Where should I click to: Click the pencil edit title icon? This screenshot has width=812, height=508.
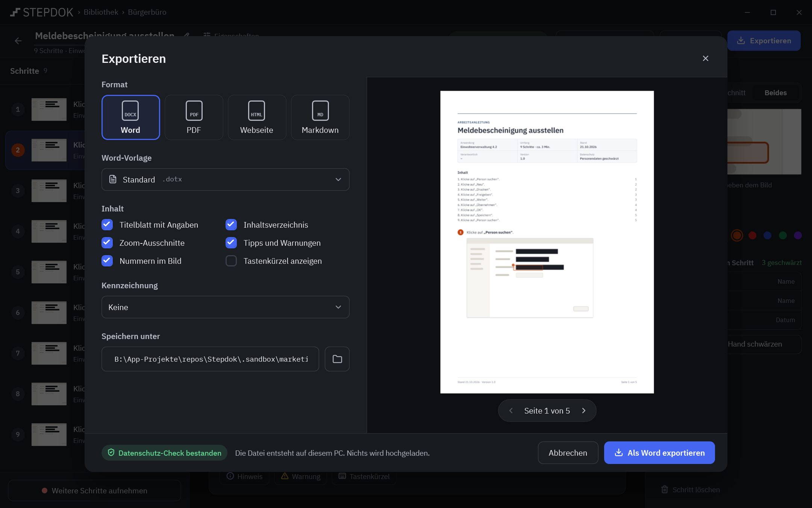click(186, 35)
